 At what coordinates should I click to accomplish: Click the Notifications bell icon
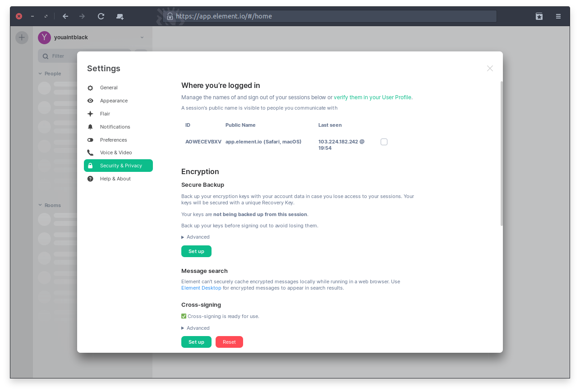(90, 127)
